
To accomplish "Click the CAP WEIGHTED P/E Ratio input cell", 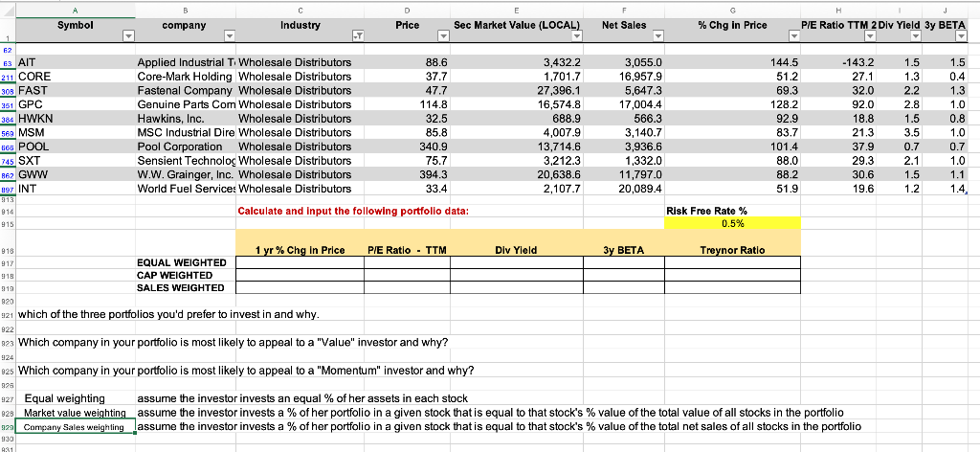I will pos(407,275).
